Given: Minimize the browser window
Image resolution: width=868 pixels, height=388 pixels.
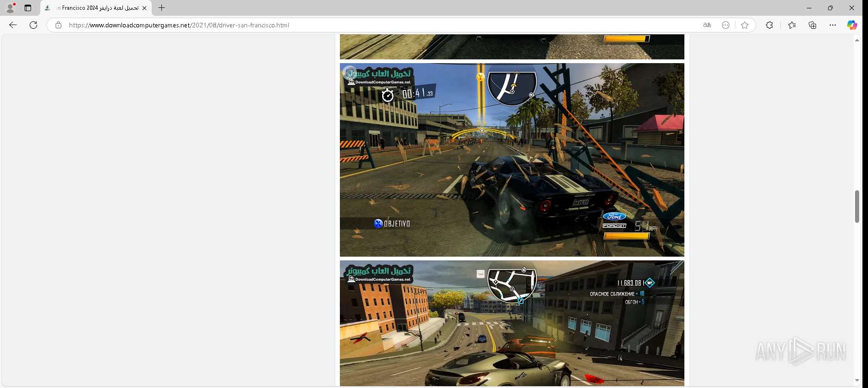Looking at the screenshot, I should 809,8.
